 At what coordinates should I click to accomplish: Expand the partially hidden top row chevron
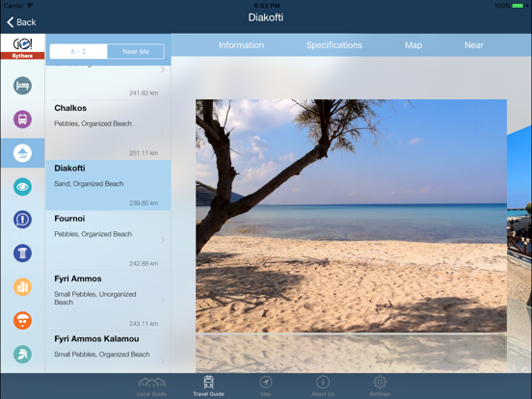pos(163,69)
